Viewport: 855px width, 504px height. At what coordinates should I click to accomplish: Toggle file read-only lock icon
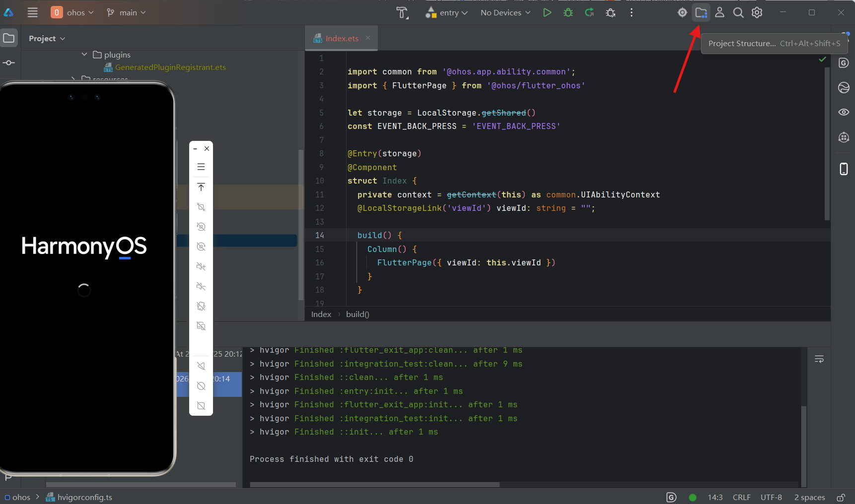[841, 497]
